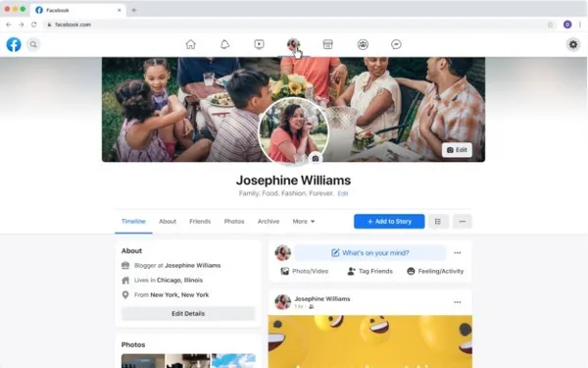Select the Facebook browser tab

pyautogui.click(x=77, y=10)
